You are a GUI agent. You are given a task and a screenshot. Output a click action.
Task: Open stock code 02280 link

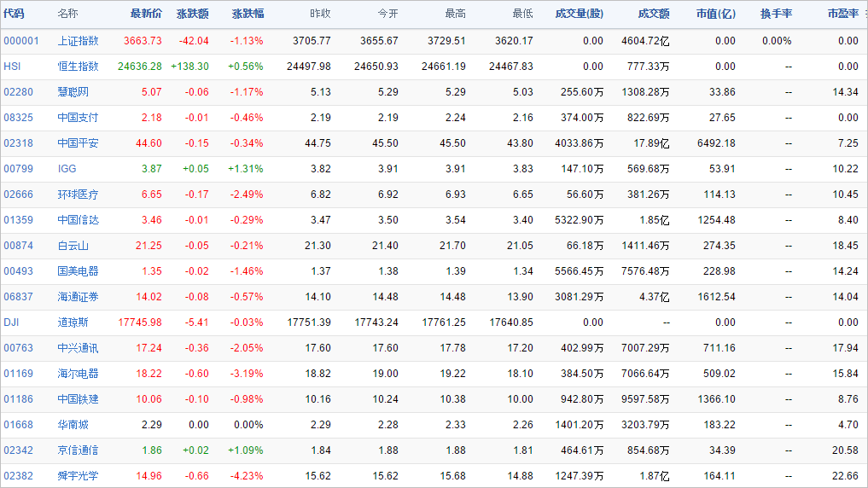[x=18, y=92]
